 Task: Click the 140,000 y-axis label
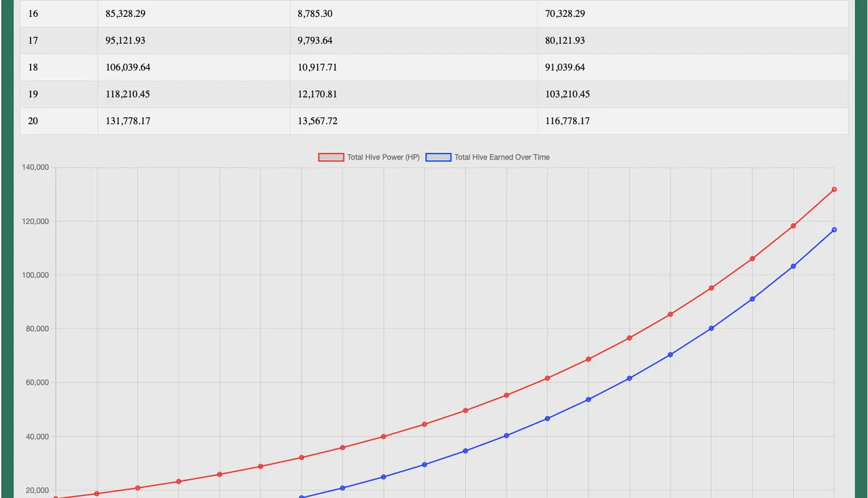pos(35,168)
